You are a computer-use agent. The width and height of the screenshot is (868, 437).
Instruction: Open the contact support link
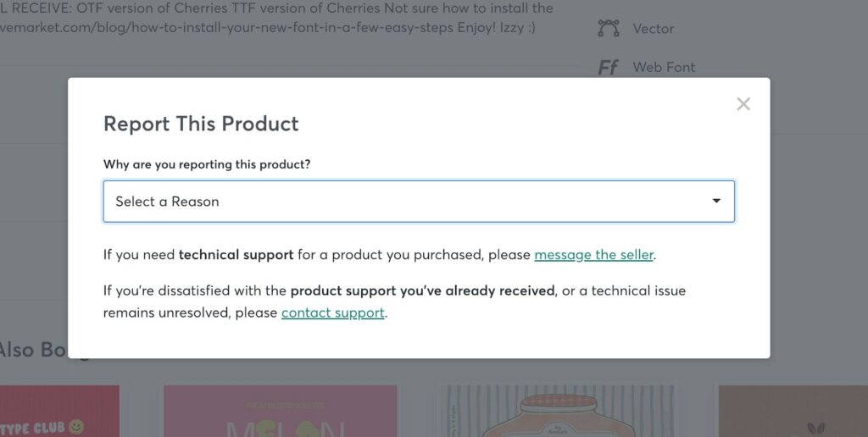click(x=333, y=313)
